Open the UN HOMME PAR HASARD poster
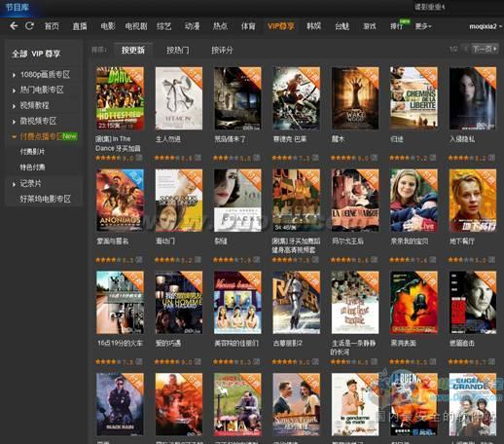Screen dimensions: 504x444 coord(179,302)
